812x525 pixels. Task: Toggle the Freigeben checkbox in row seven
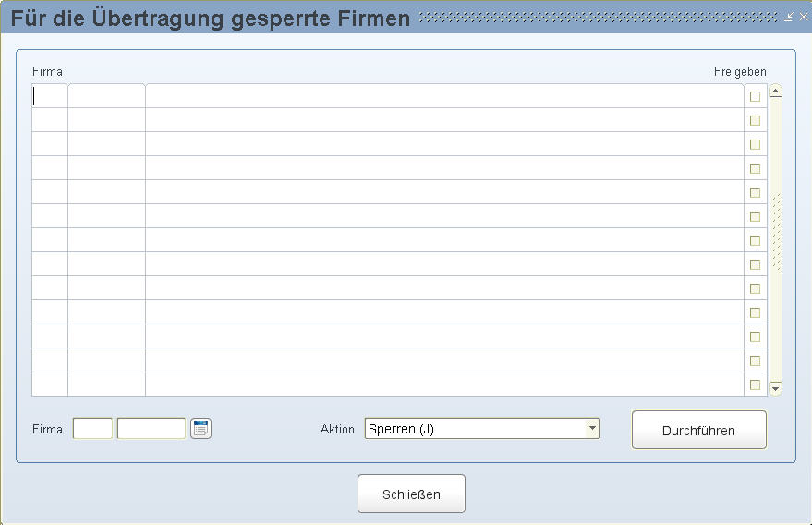point(755,240)
